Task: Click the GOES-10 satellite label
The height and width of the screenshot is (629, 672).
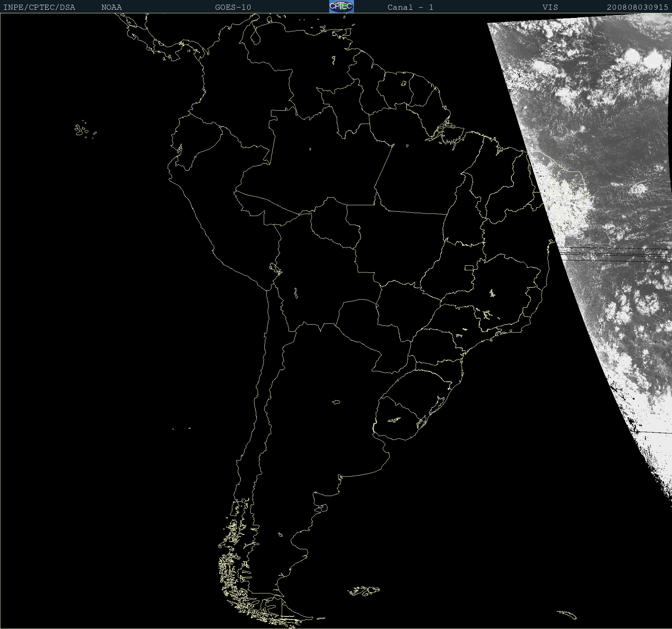Action: [233, 7]
